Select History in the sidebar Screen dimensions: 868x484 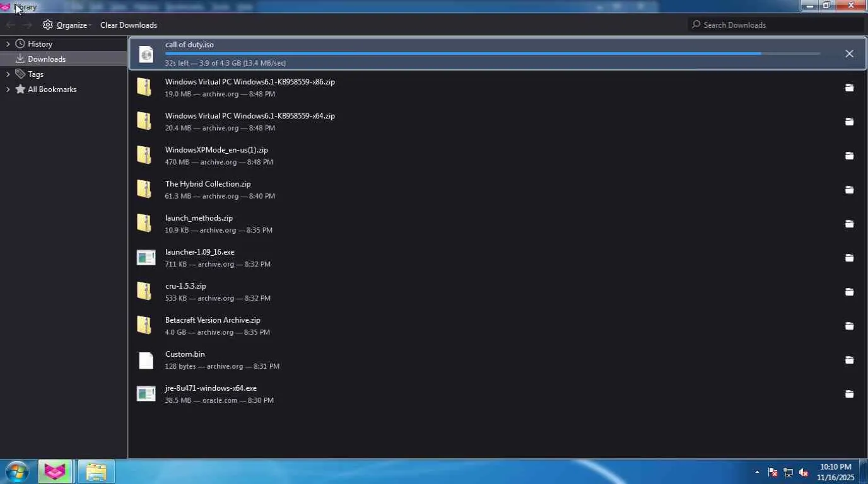pyautogui.click(x=40, y=44)
